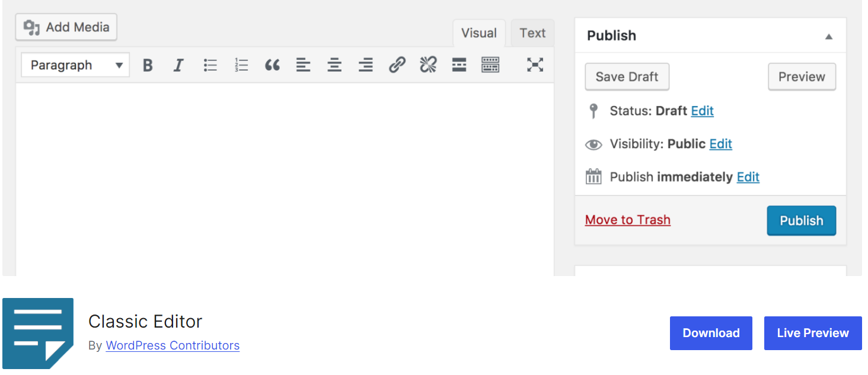Insert a numbered list

click(241, 65)
